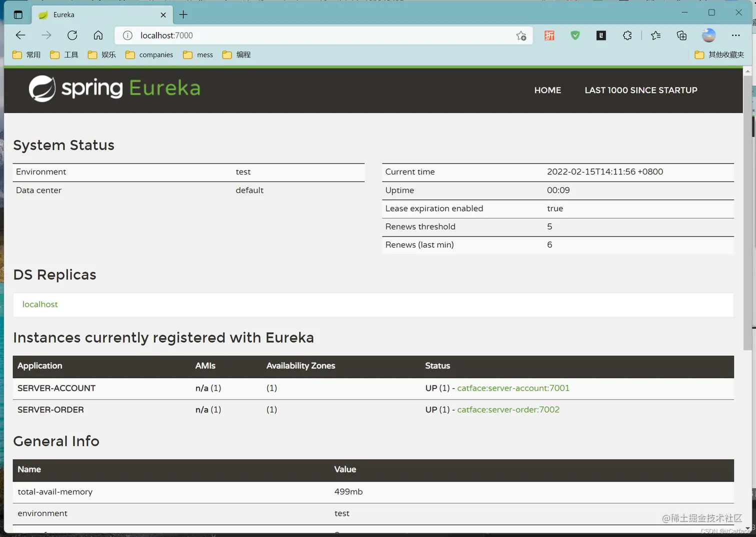Select the Lease expiration enabled label
This screenshot has width=756, height=537.
[x=434, y=208]
